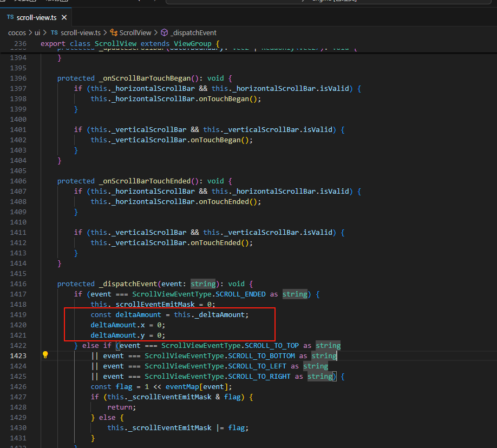
Task: Click the ScrollView class symbol icon in breadcrumbs
Action: tap(114, 32)
